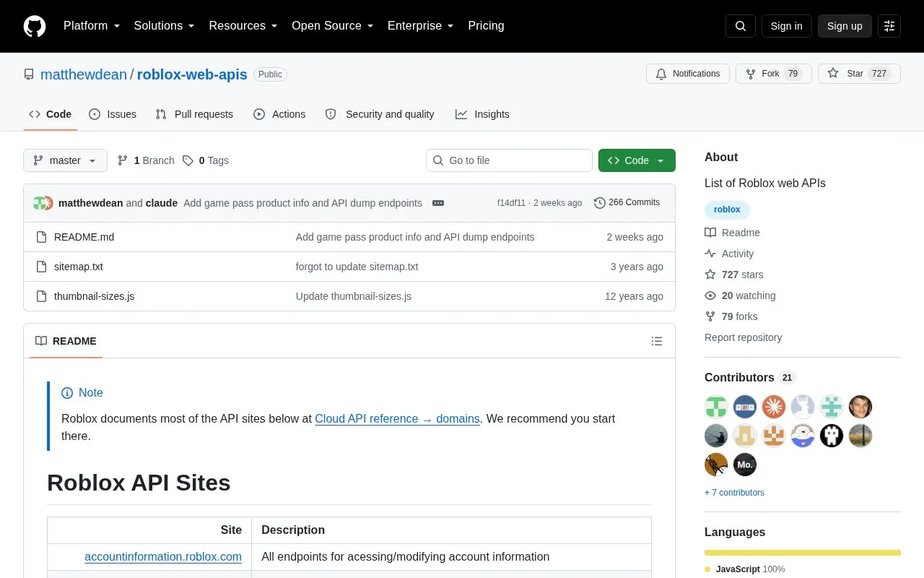Click the Report repository link

(743, 337)
